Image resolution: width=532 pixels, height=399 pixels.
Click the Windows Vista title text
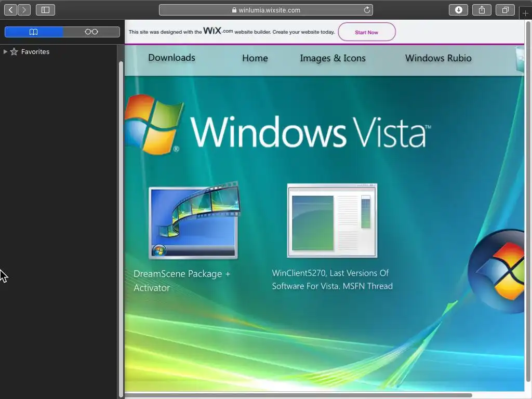click(311, 132)
